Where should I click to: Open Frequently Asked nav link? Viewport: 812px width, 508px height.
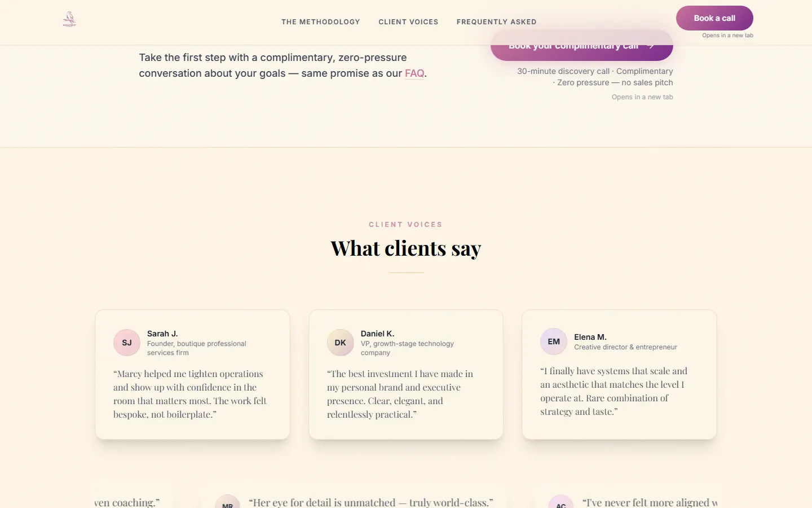click(x=496, y=22)
